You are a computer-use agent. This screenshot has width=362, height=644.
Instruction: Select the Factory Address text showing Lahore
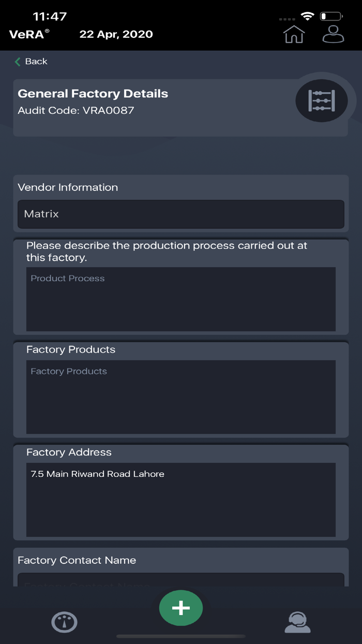(x=181, y=500)
